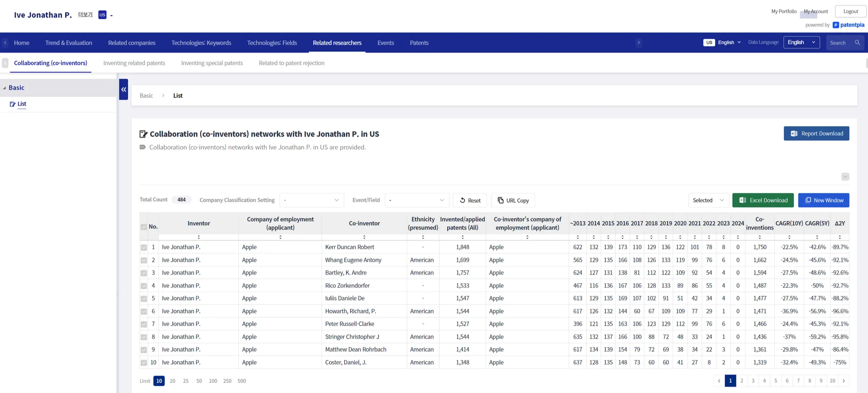The width and height of the screenshot is (868, 393).
Task: Switch to Inventing related patents tab
Action: click(x=134, y=63)
